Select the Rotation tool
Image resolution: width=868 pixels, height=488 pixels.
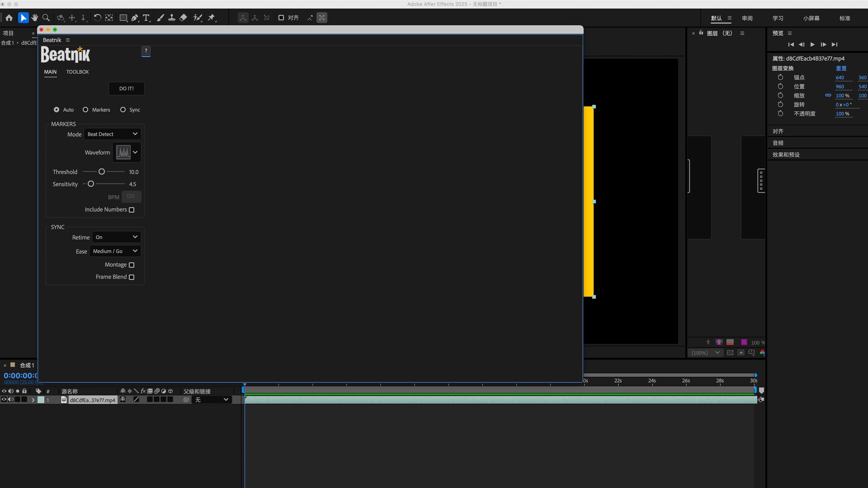click(97, 18)
